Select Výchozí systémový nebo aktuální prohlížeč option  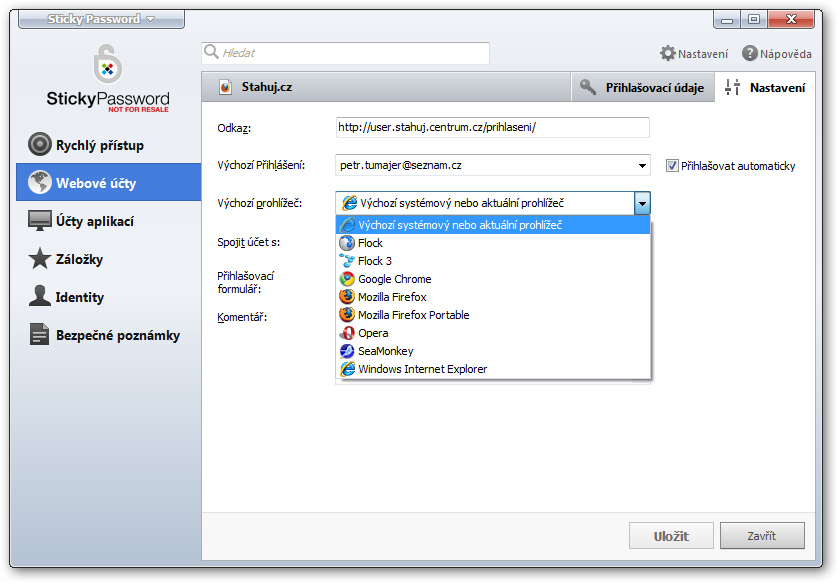click(493, 225)
